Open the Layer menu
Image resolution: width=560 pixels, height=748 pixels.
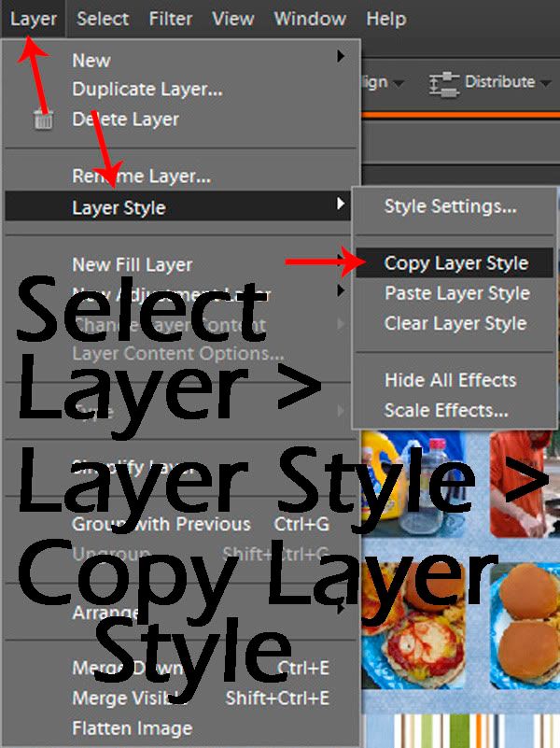point(33,19)
